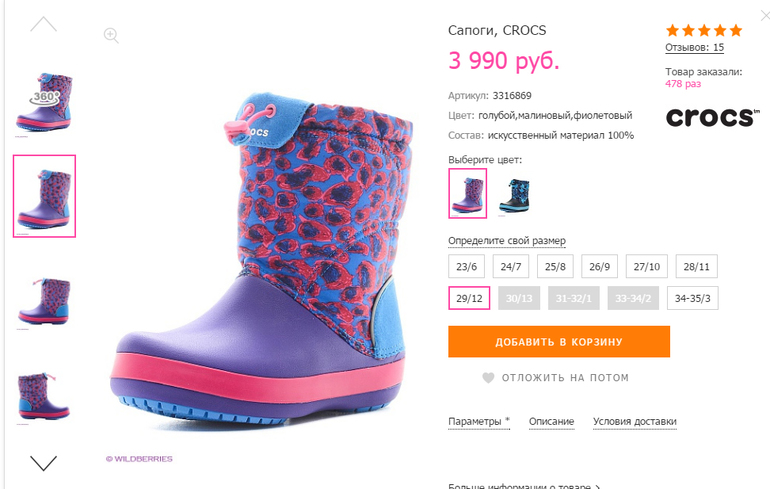Screen dimensions: 770x489
Task: Pick size 34-35/3
Action: (x=694, y=298)
